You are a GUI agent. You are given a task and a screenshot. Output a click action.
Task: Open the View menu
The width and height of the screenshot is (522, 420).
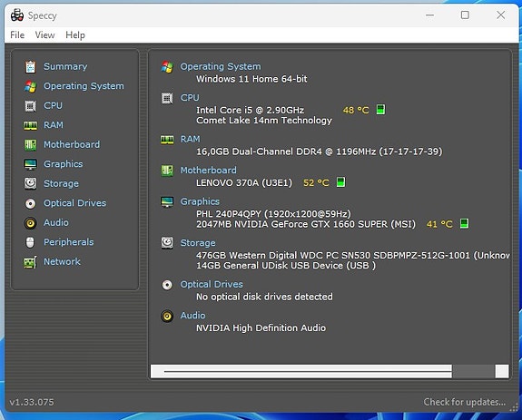tap(45, 34)
